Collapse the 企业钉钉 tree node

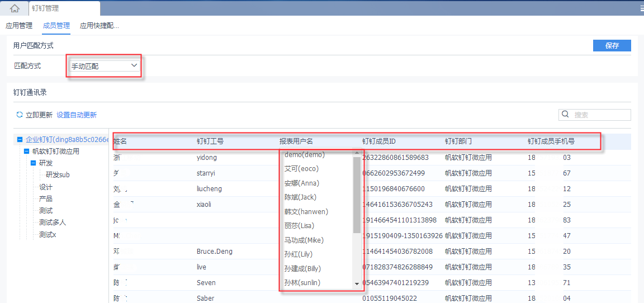click(20, 140)
